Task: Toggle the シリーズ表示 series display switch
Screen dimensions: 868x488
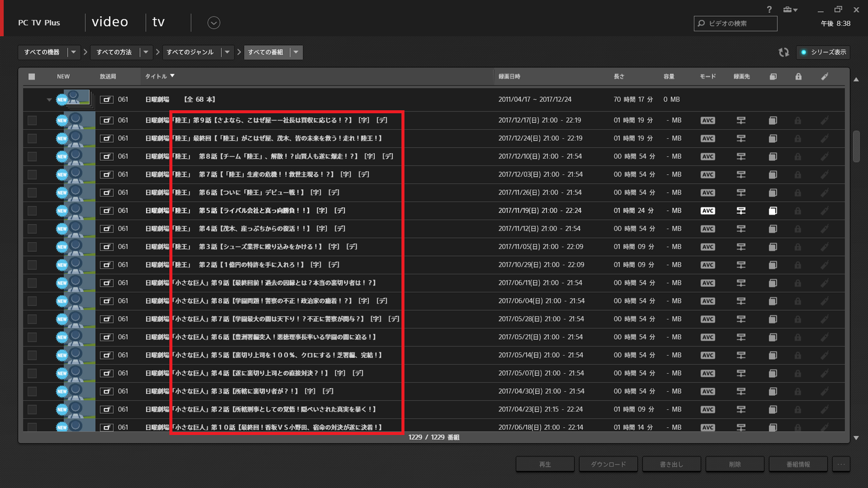Action: (x=823, y=52)
